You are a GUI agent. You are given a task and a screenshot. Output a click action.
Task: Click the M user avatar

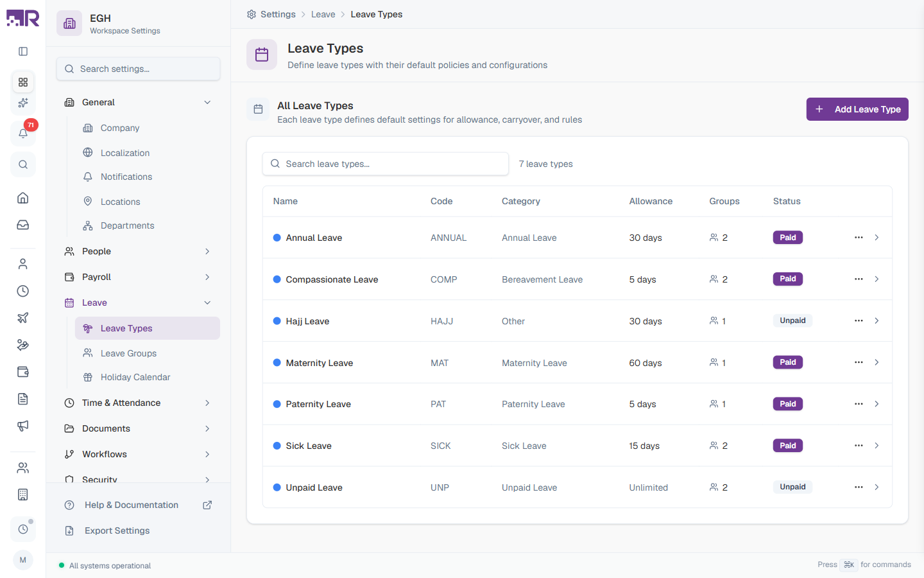[x=23, y=560]
